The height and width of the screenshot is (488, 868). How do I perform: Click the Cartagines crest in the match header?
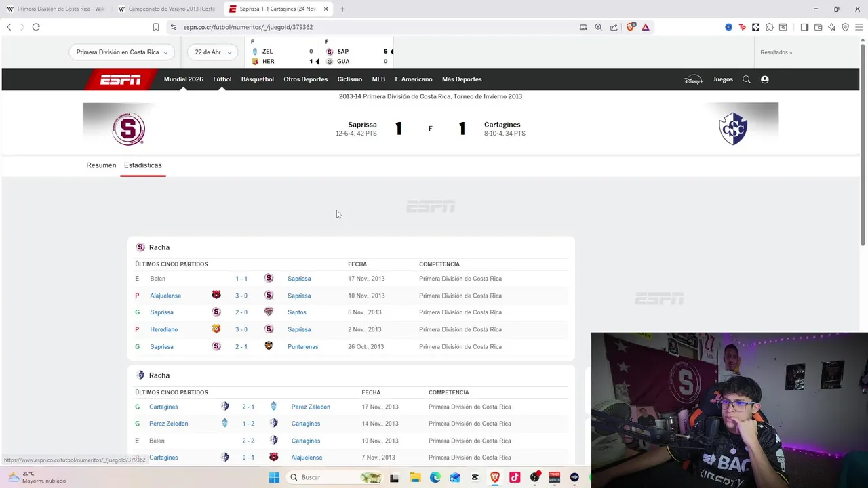733,129
